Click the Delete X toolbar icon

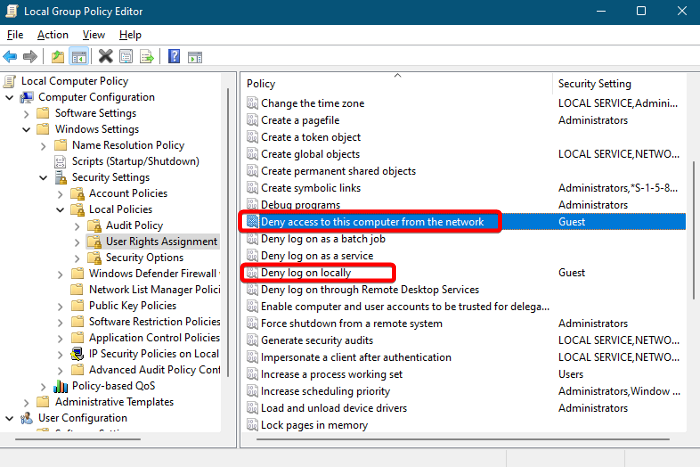pos(106,56)
